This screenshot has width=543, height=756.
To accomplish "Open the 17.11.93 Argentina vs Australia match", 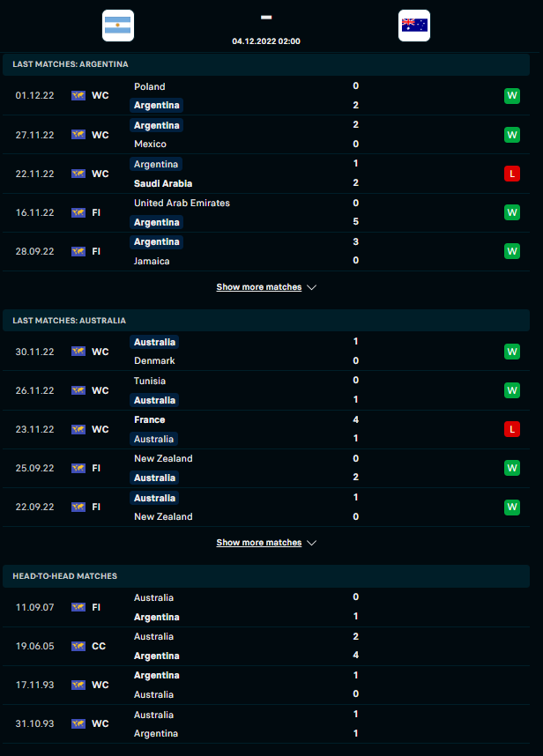I will click(x=264, y=685).
